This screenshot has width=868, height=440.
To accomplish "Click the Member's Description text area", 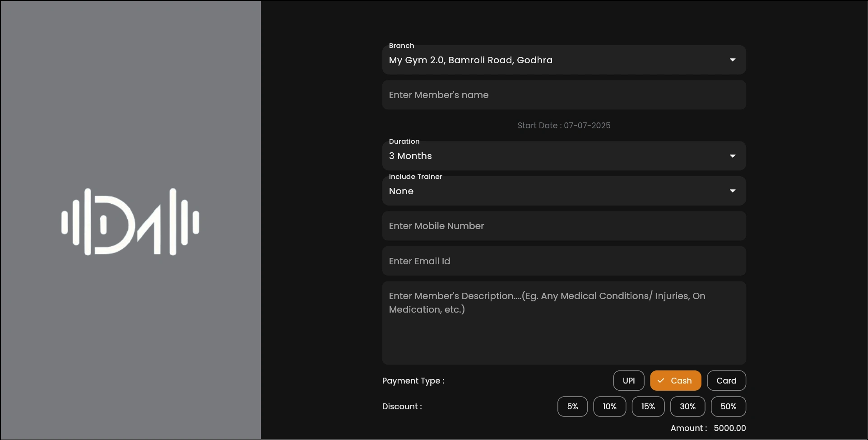I will (x=563, y=323).
